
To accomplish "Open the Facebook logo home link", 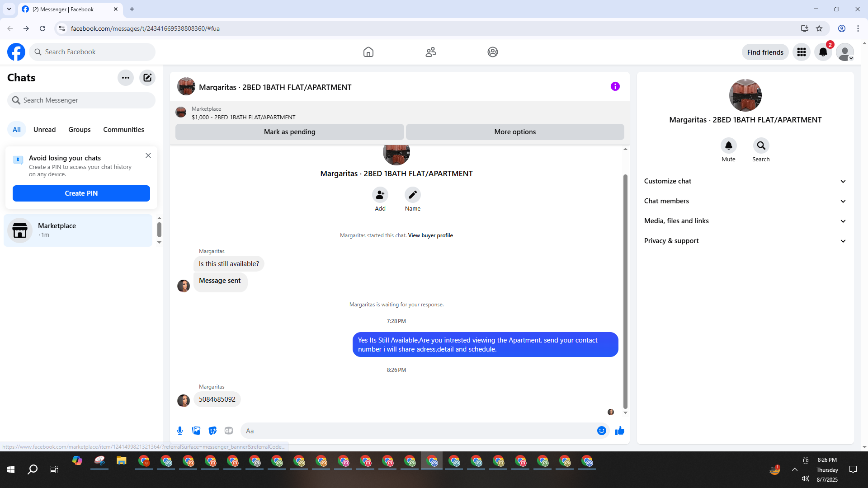I will point(16,52).
